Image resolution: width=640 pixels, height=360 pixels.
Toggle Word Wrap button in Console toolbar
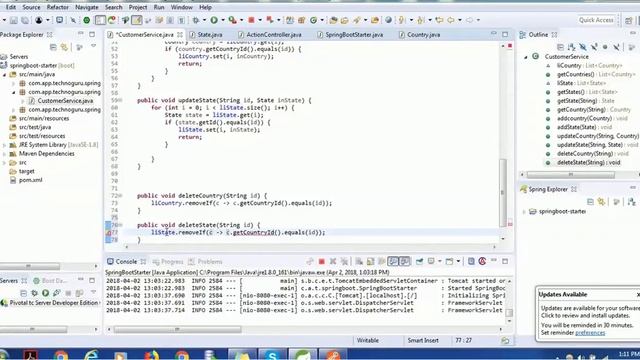tap(382, 261)
